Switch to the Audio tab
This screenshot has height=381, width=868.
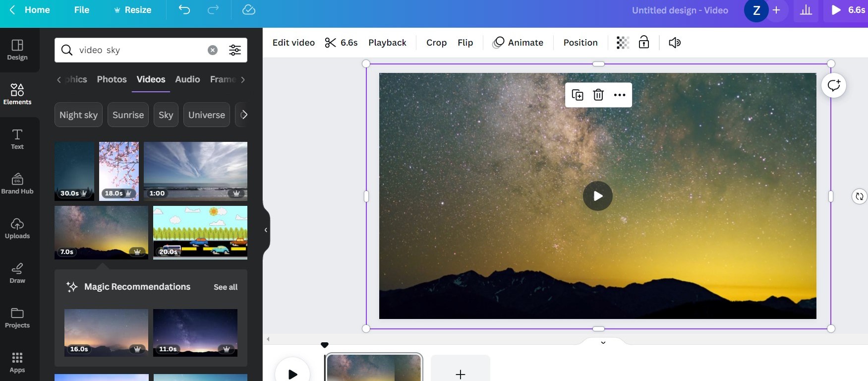(x=187, y=79)
